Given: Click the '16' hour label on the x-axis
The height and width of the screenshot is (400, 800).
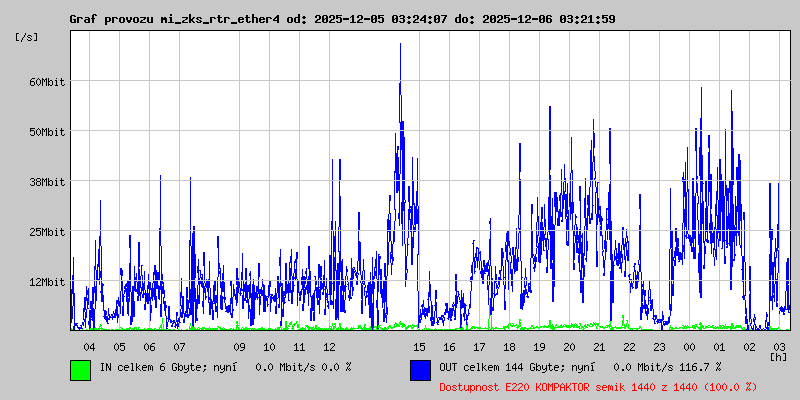Looking at the screenshot, I should (x=449, y=347).
